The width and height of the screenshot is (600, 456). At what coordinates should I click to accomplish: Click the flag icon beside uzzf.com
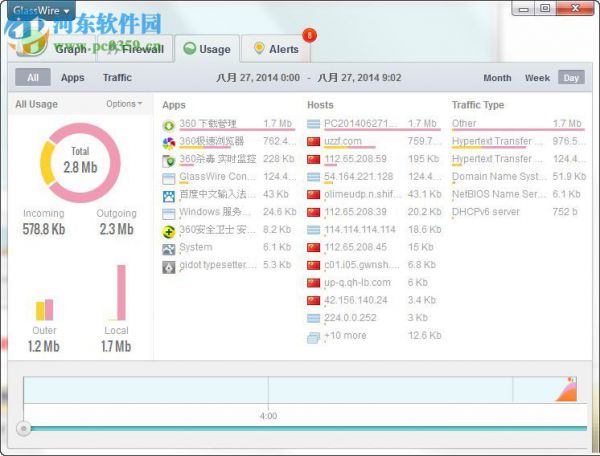(x=313, y=142)
